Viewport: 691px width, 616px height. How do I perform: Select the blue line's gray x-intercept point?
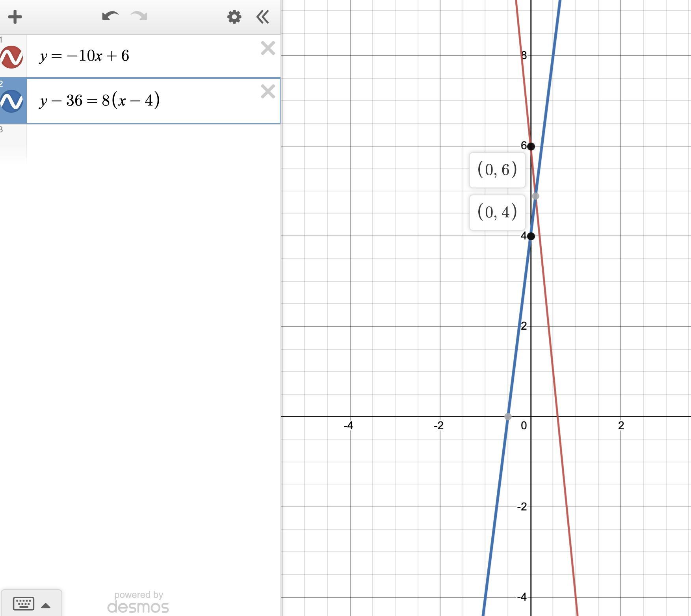coord(508,416)
